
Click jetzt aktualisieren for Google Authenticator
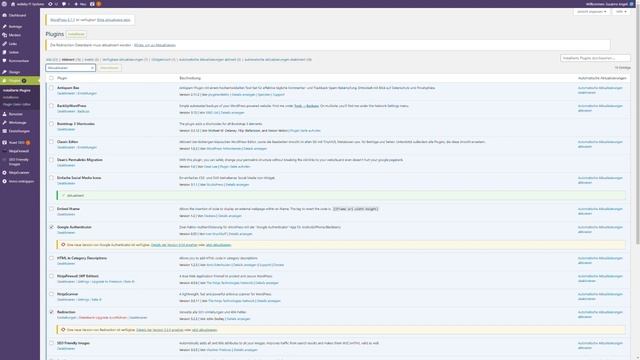point(218,245)
